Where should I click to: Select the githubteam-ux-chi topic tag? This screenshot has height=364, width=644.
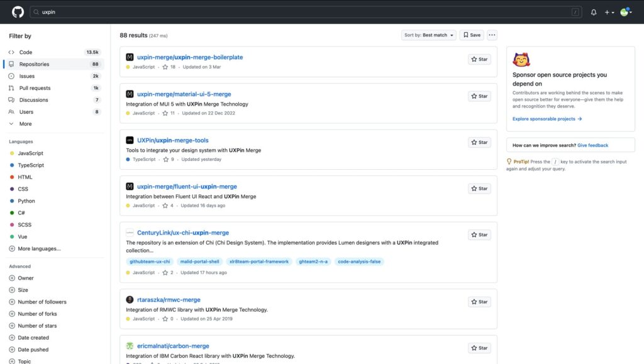[x=150, y=262]
